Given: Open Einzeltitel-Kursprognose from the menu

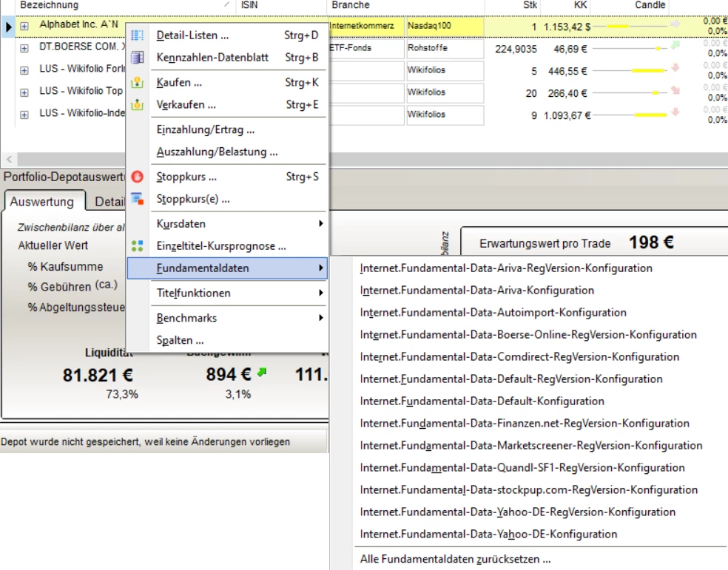Looking at the screenshot, I should point(227,245).
